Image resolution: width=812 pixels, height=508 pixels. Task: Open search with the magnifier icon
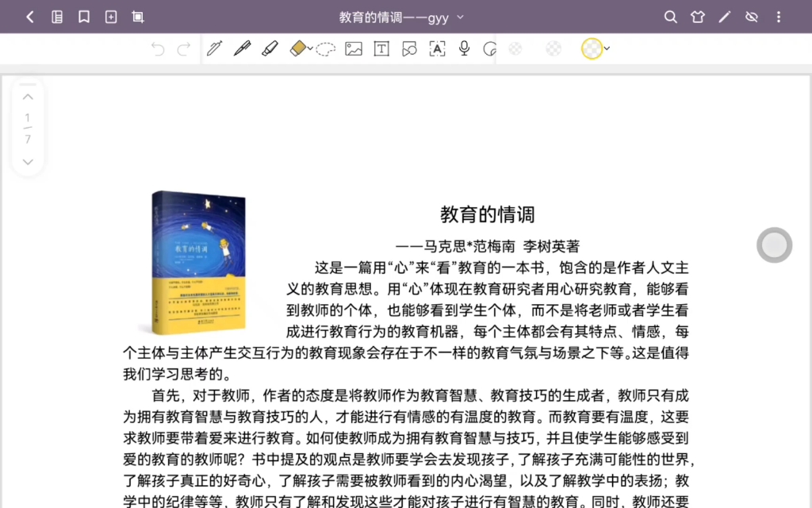point(670,17)
